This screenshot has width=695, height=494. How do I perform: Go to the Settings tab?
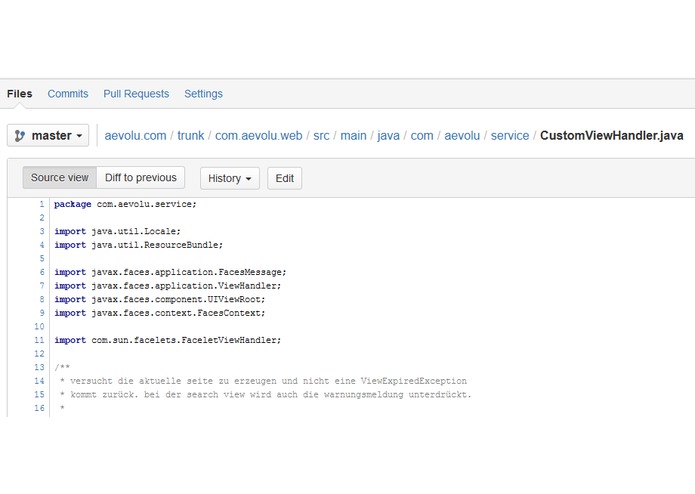pyautogui.click(x=203, y=94)
